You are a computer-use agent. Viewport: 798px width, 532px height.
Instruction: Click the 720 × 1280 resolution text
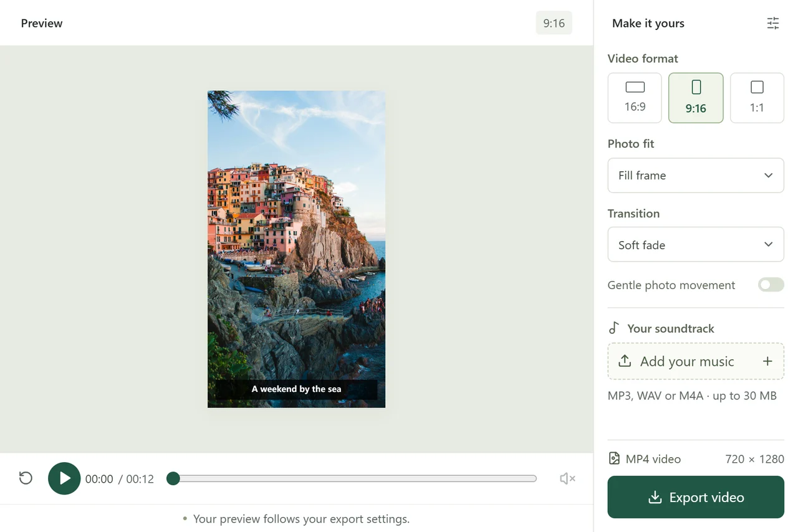[754, 459]
